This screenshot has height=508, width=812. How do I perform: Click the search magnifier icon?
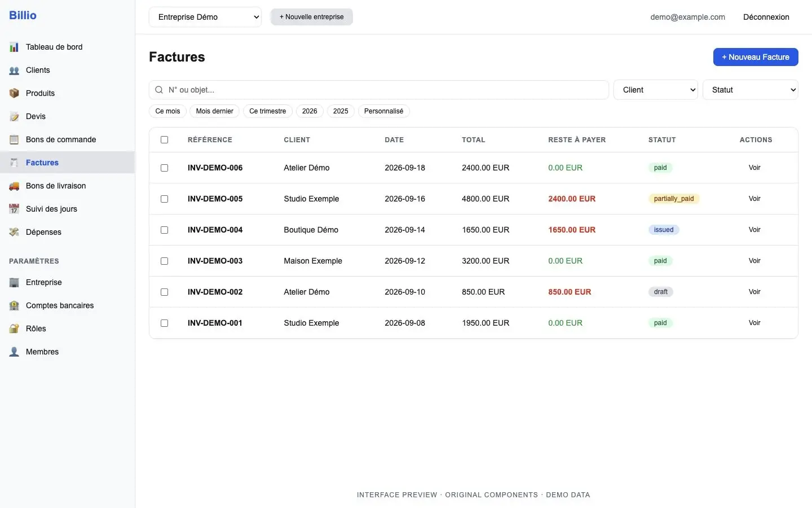pos(159,90)
